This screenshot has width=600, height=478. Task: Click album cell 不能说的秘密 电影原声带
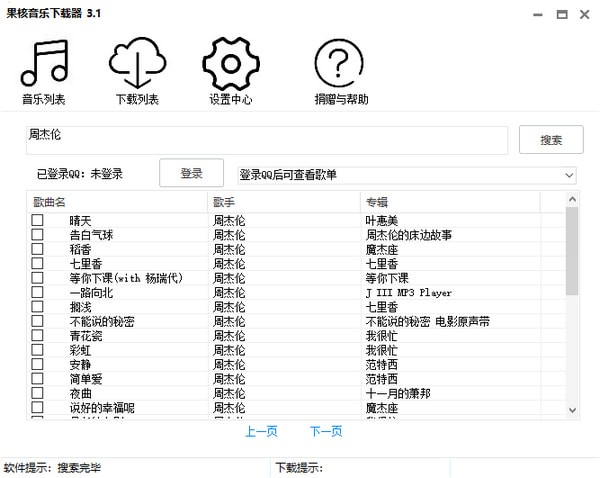[427, 321]
